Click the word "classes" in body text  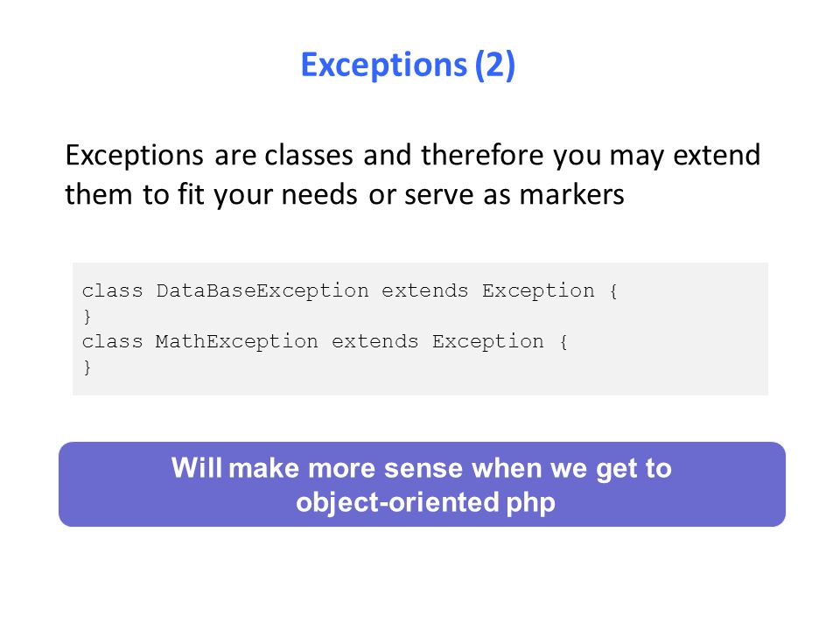click(x=309, y=155)
